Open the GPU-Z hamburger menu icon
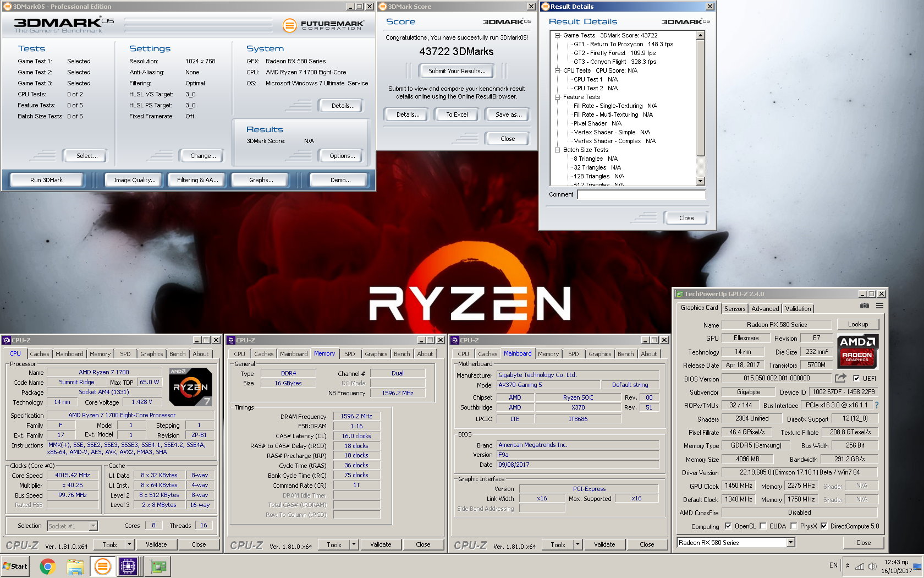 tap(879, 306)
